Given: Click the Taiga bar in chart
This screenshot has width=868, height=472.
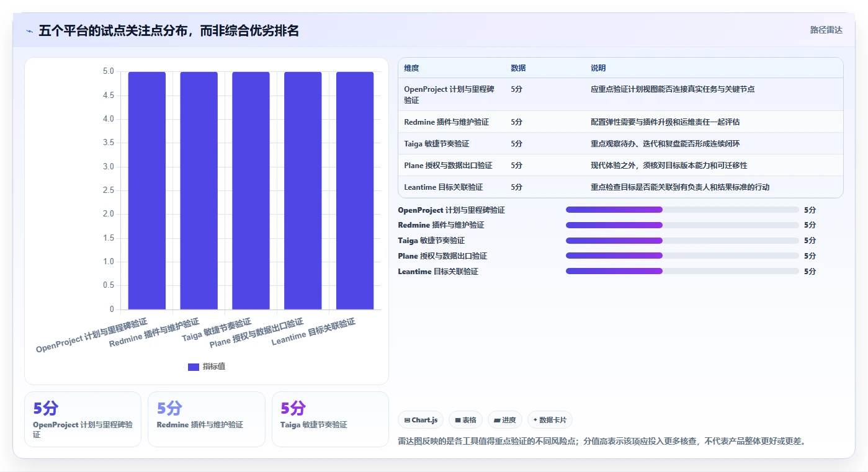Looking at the screenshot, I should coord(251,190).
